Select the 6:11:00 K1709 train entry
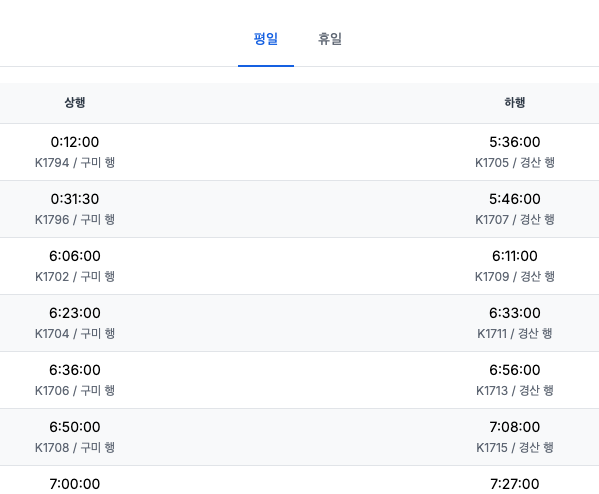The image size is (599, 494). pos(515,266)
